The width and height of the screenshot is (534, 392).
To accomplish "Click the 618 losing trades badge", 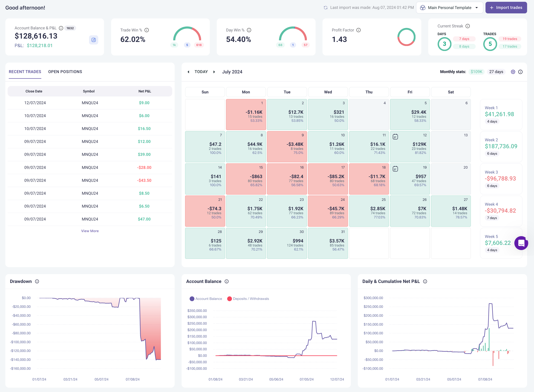I will pyautogui.click(x=199, y=45).
